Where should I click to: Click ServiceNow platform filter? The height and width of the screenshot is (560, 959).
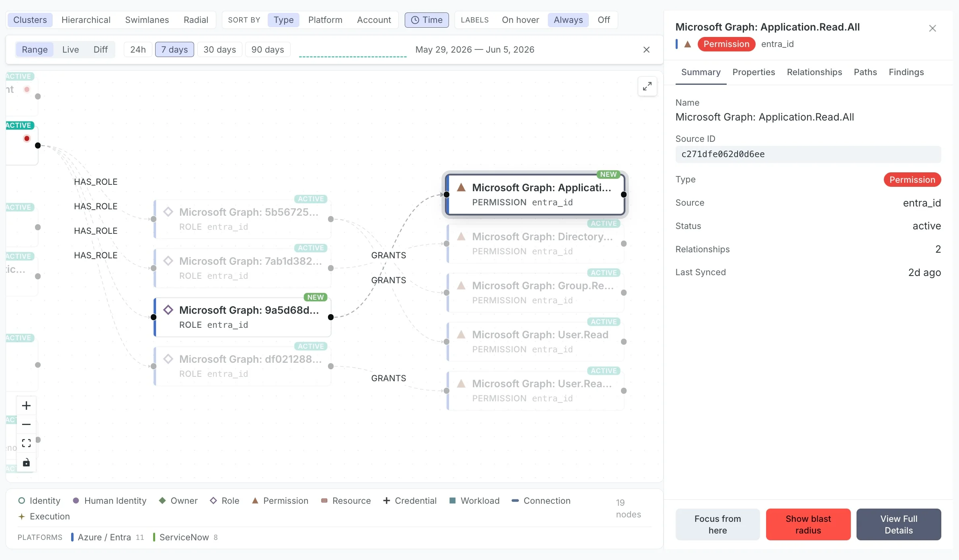click(x=185, y=538)
